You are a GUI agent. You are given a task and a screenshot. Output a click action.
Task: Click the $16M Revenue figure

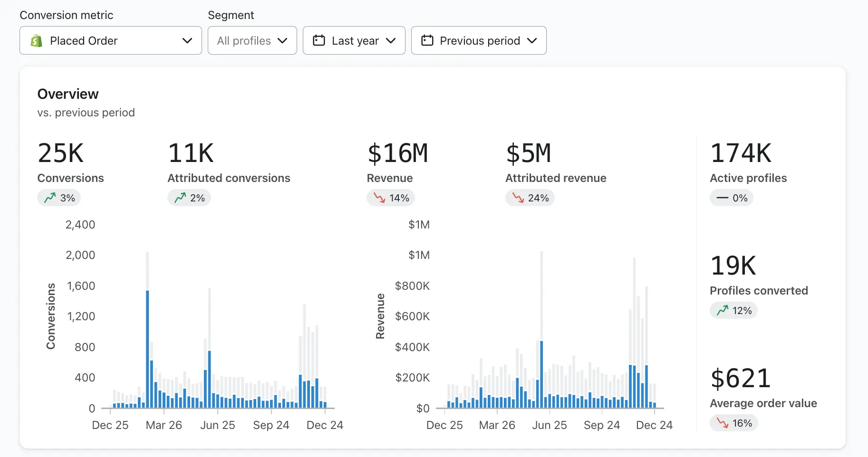click(x=397, y=153)
